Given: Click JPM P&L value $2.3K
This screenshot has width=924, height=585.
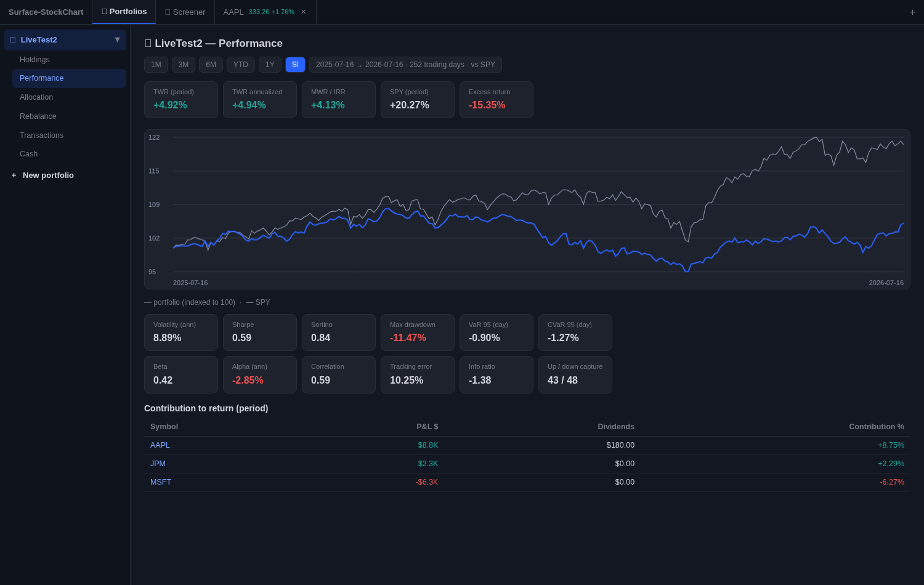Looking at the screenshot, I should (x=428, y=464).
